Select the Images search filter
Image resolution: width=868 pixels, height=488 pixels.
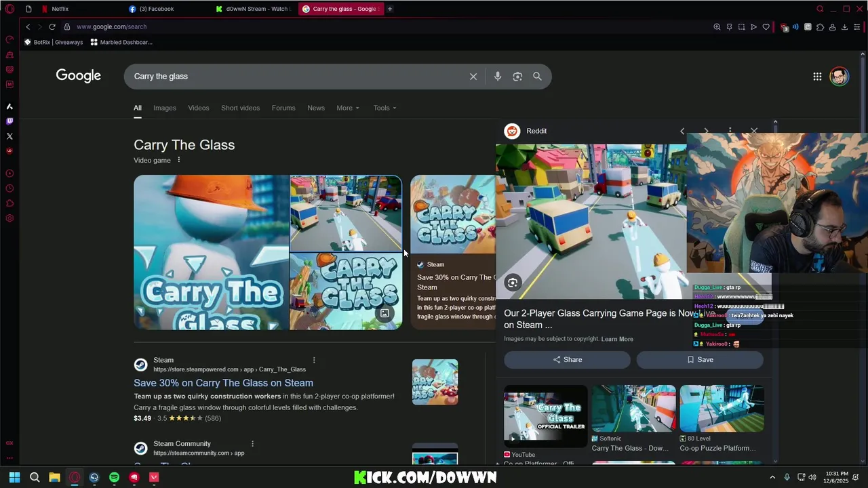coord(165,108)
